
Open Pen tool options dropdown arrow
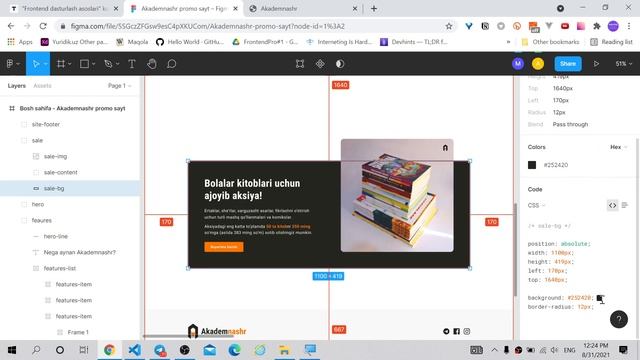118,64
